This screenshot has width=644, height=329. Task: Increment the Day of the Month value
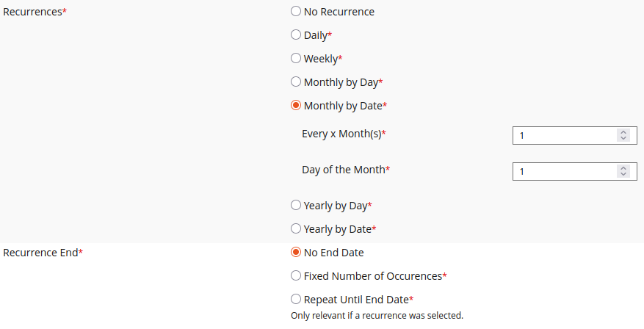point(623,168)
